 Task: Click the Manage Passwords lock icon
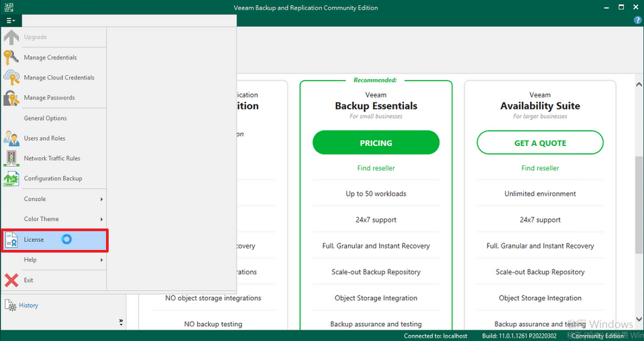pos(11,98)
